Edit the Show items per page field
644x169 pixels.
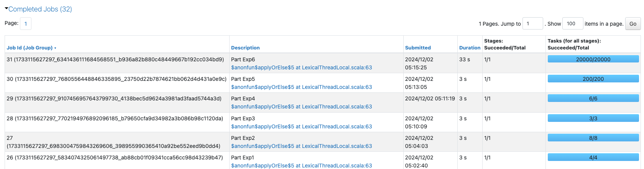[573, 24]
